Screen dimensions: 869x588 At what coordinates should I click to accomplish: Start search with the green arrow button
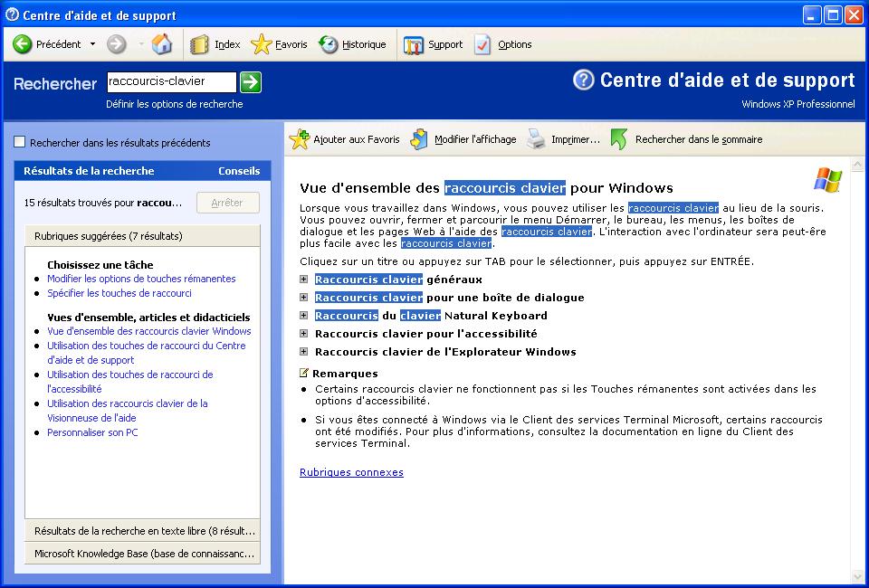(x=251, y=82)
